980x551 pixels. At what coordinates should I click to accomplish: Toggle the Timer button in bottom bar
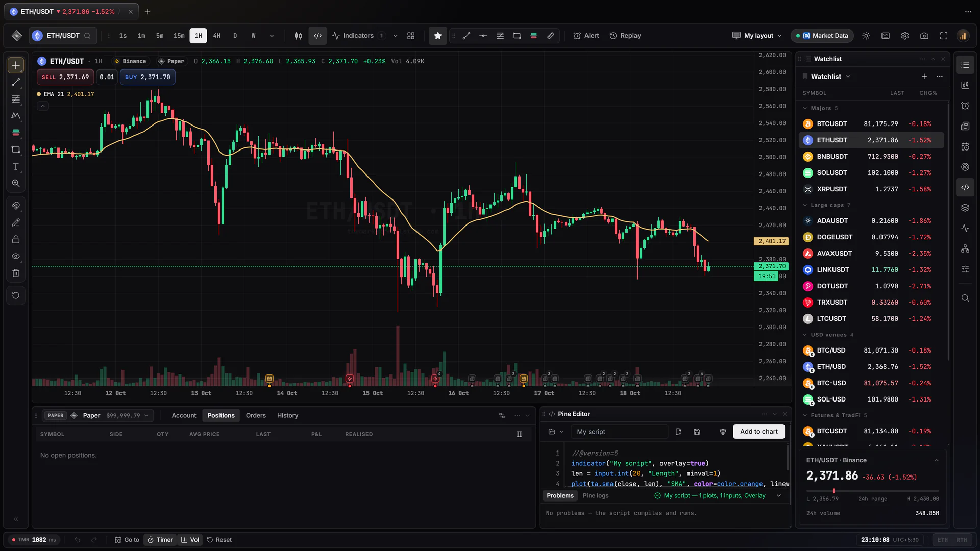point(160,540)
